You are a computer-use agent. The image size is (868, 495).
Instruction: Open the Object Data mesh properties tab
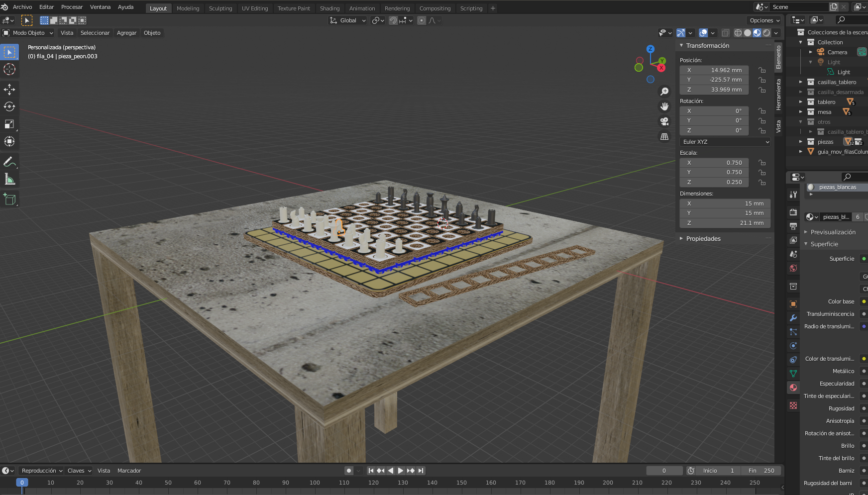[793, 374]
